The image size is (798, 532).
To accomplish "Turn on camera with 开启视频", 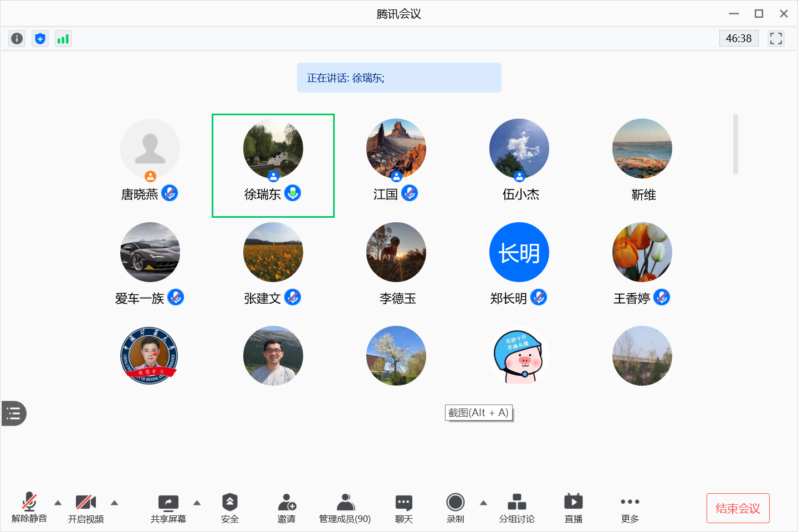I will [86, 508].
